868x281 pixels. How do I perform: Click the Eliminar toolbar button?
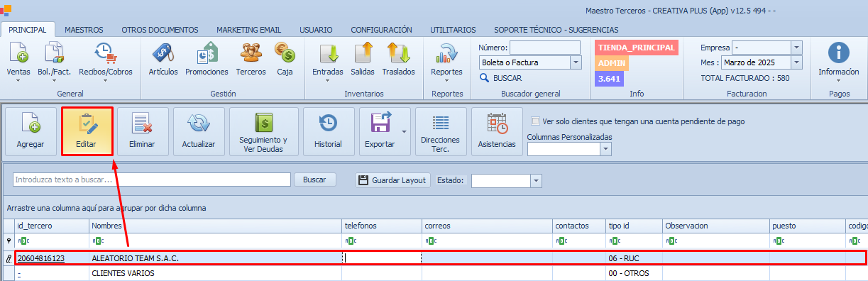click(x=143, y=131)
